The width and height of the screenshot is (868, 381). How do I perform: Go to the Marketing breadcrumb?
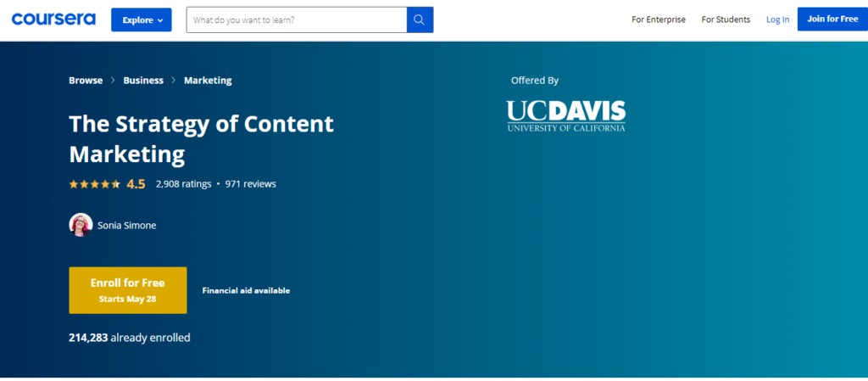point(208,81)
